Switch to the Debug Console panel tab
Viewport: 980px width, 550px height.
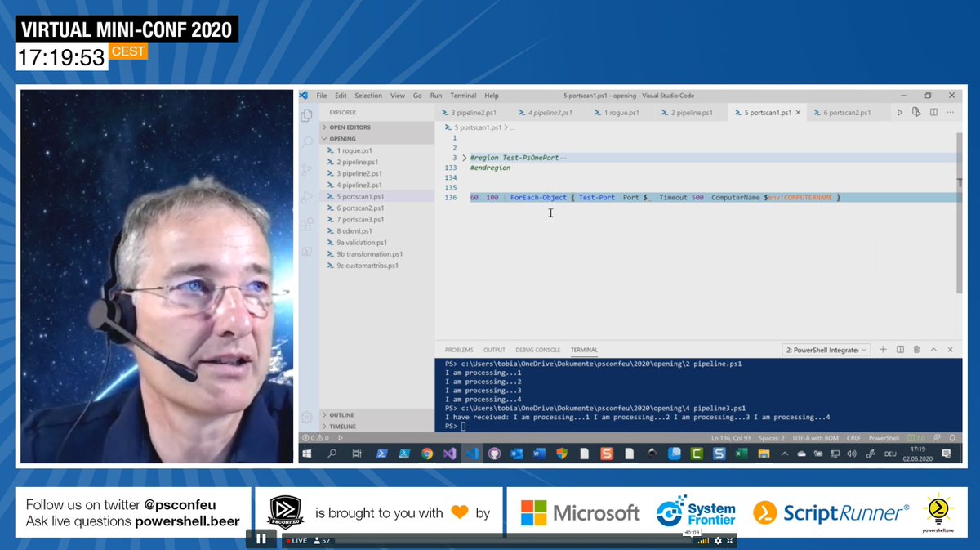537,350
